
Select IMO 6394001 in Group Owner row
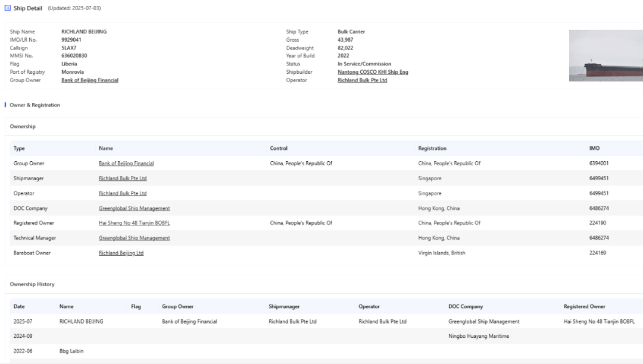[599, 164]
